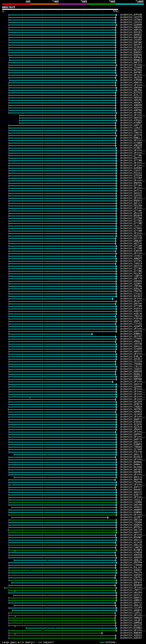The height and width of the screenshot is (644, 146).
Task: Click the UniRef100_Q86EY2 entry
Action: tap(131, 419)
